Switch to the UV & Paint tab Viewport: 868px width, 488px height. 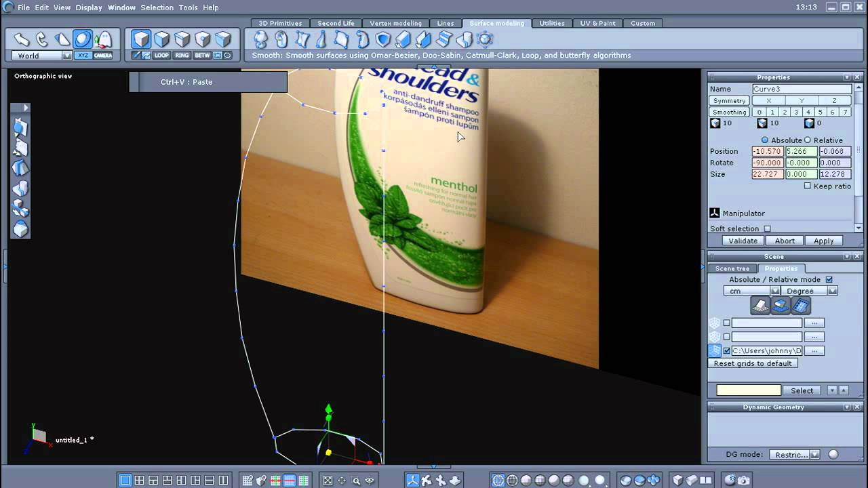[597, 23]
